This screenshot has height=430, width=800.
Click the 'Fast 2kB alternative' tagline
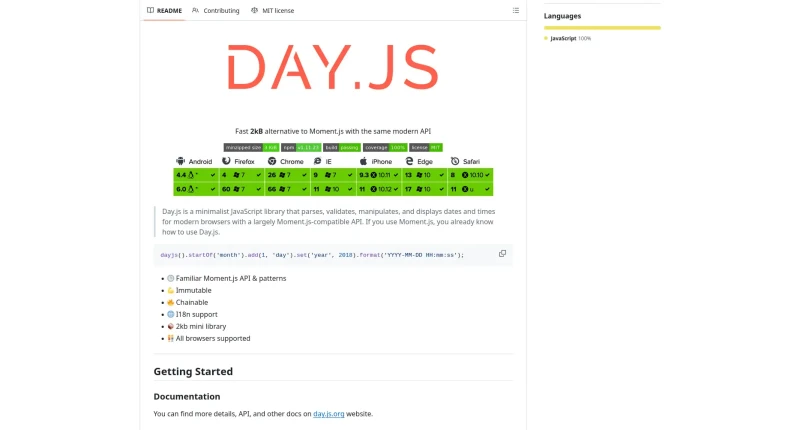click(333, 131)
